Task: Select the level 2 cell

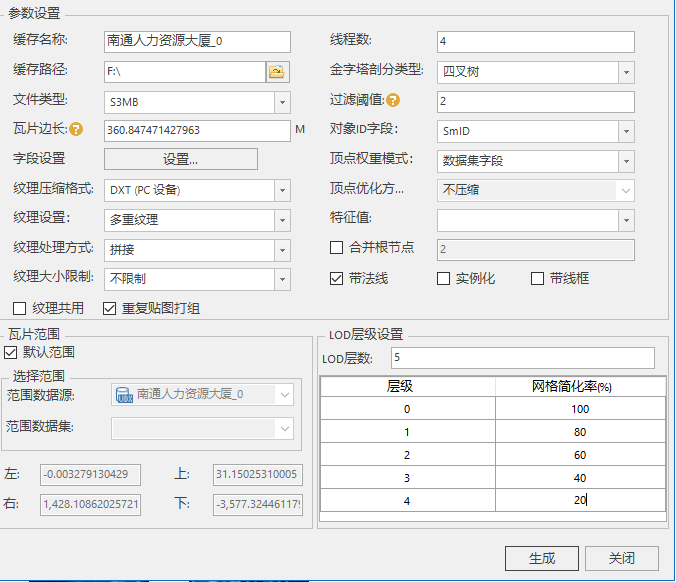Action: (407, 454)
